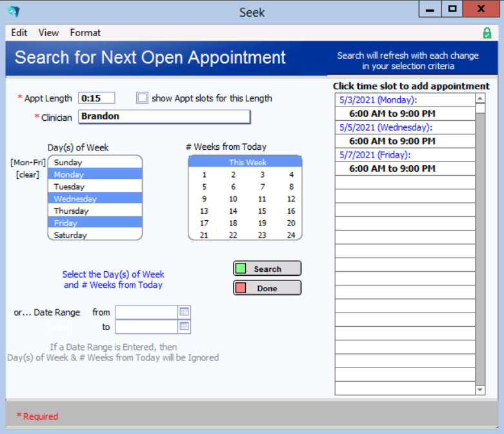This screenshot has width=504, height=434.
Task: Select 9 weeks from today
Action: (x=204, y=199)
